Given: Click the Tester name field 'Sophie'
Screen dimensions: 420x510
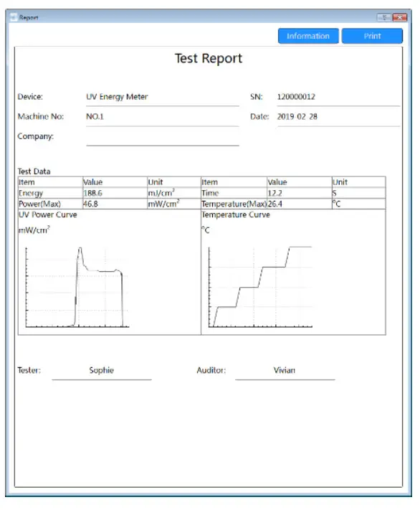Looking at the screenshot, I should 102,370.
